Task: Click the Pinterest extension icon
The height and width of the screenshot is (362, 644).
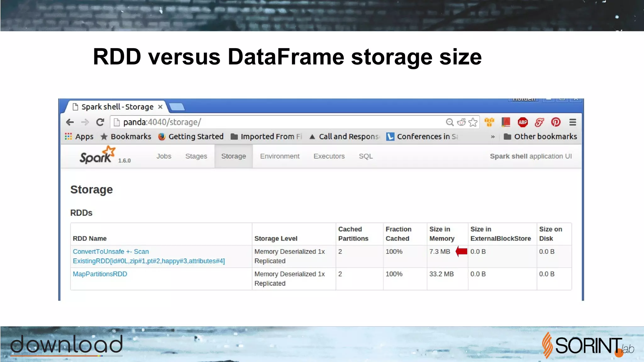Action: pyautogui.click(x=556, y=122)
